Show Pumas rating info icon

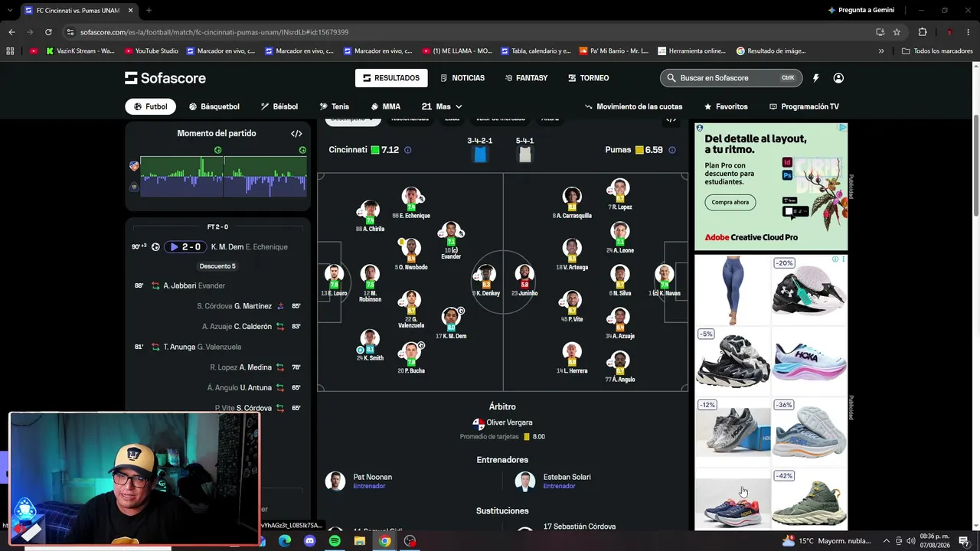coord(672,150)
